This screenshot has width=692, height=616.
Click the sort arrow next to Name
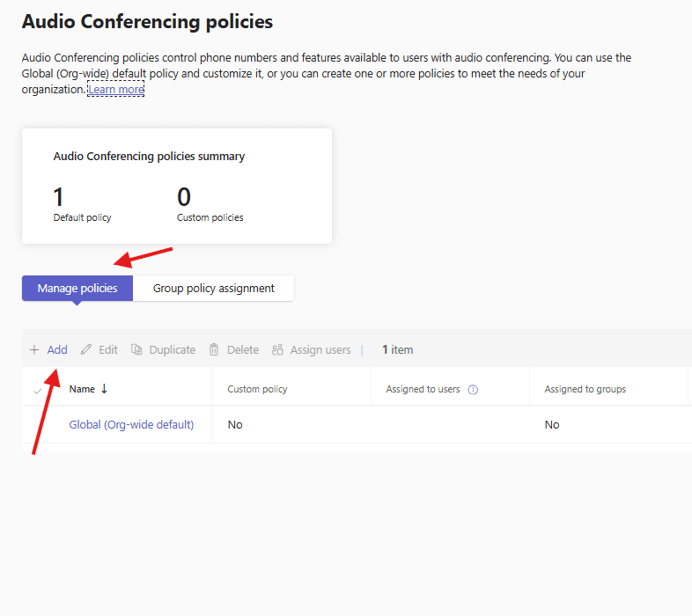coord(105,389)
